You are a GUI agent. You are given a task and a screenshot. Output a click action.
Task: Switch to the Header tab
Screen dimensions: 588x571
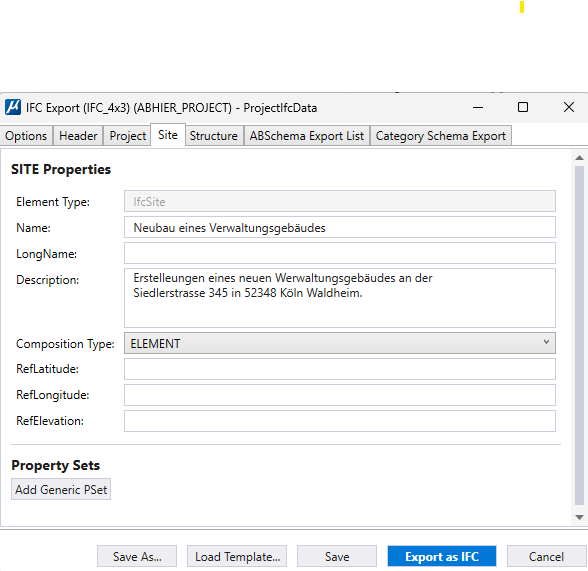pyautogui.click(x=78, y=136)
